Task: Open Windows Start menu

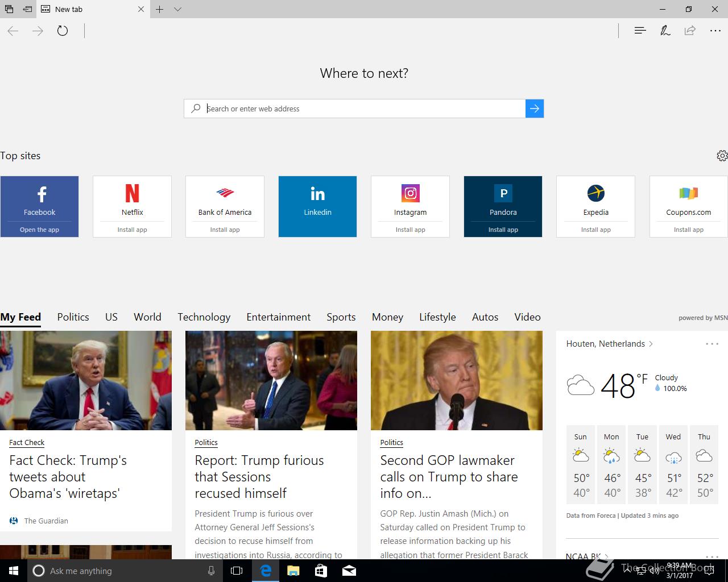Action: coord(14,571)
